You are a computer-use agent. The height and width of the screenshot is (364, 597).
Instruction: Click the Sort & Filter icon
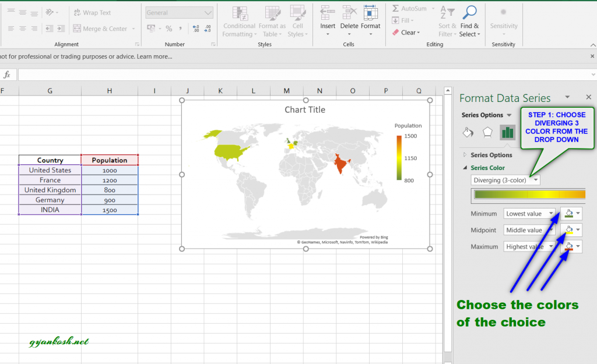[x=447, y=22]
